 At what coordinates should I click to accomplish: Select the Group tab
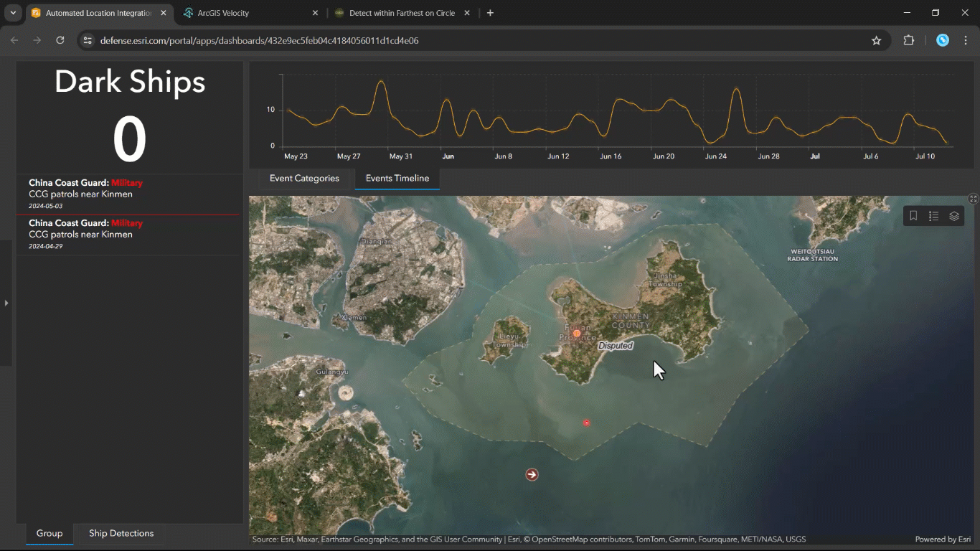point(50,534)
